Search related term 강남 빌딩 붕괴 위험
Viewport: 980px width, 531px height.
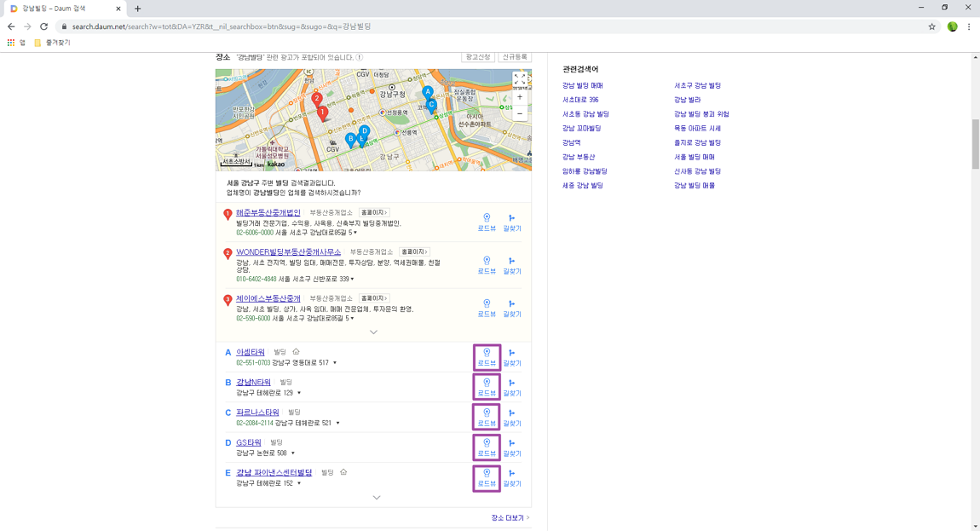pyautogui.click(x=701, y=114)
